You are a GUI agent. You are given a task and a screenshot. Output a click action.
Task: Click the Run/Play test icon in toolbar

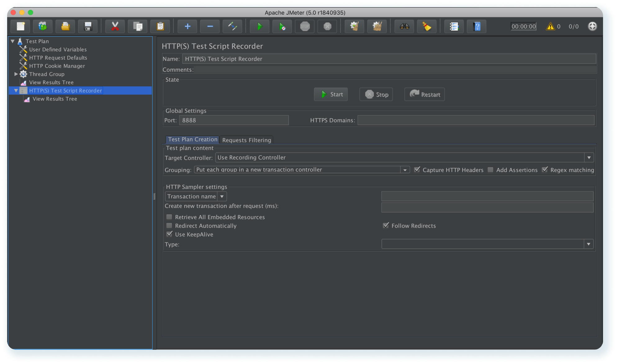tap(259, 27)
